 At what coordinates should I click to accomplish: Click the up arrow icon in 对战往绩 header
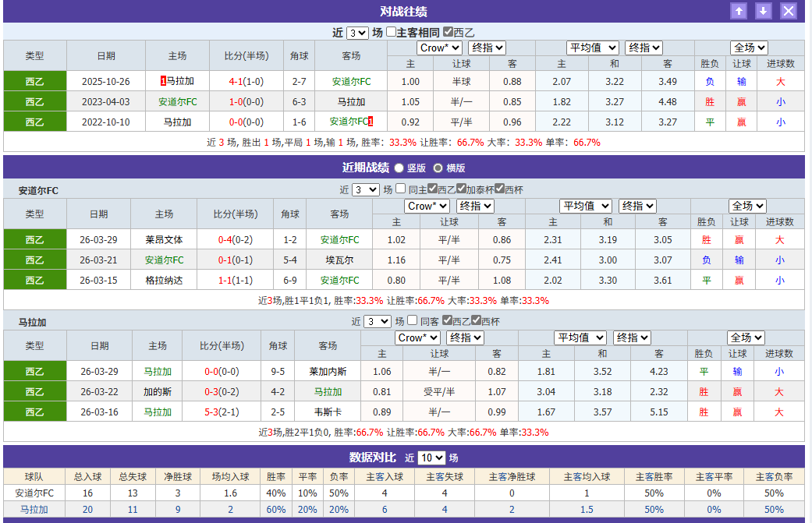(x=738, y=11)
